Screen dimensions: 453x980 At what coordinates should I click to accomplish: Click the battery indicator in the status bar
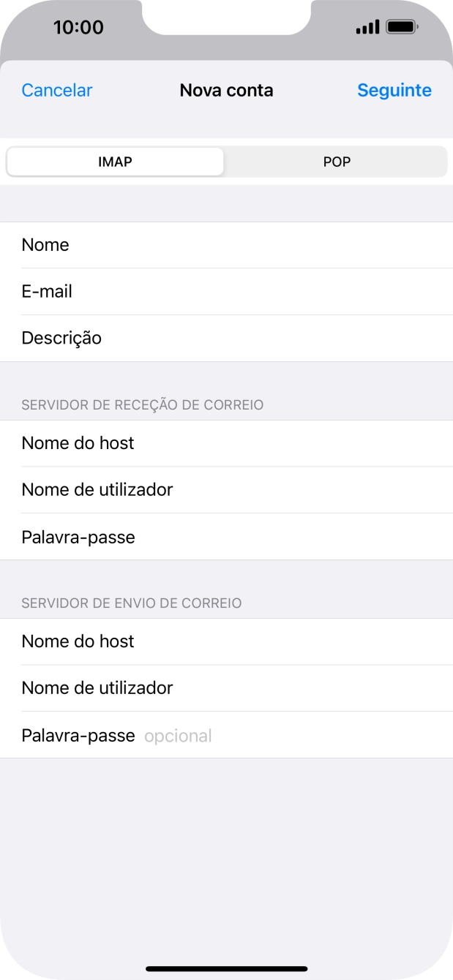pyautogui.click(x=402, y=26)
